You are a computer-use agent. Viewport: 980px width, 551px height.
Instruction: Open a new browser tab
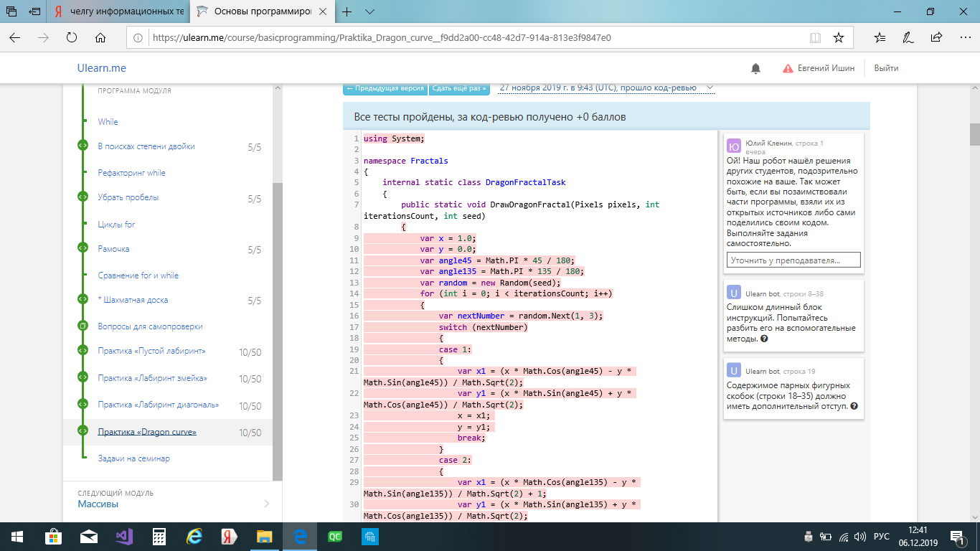click(x=347, y=11)
